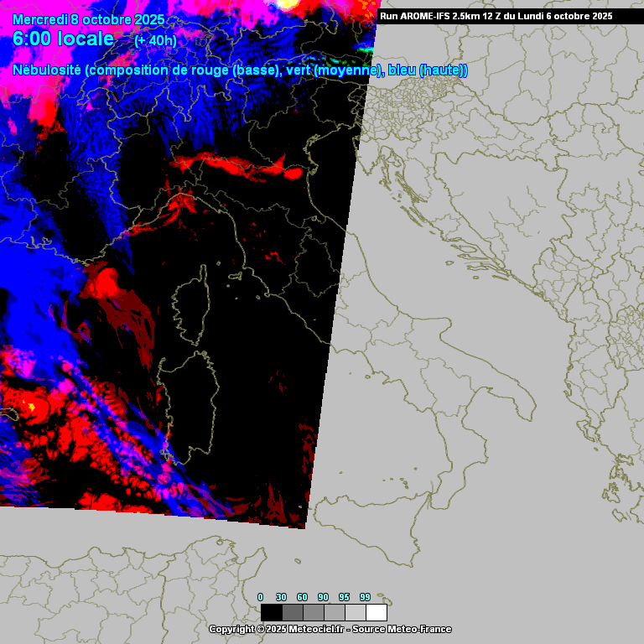Screen dimensions: 644x644
Task: Click the black swatch in the cloud legend
Action: tap(271, 612)
